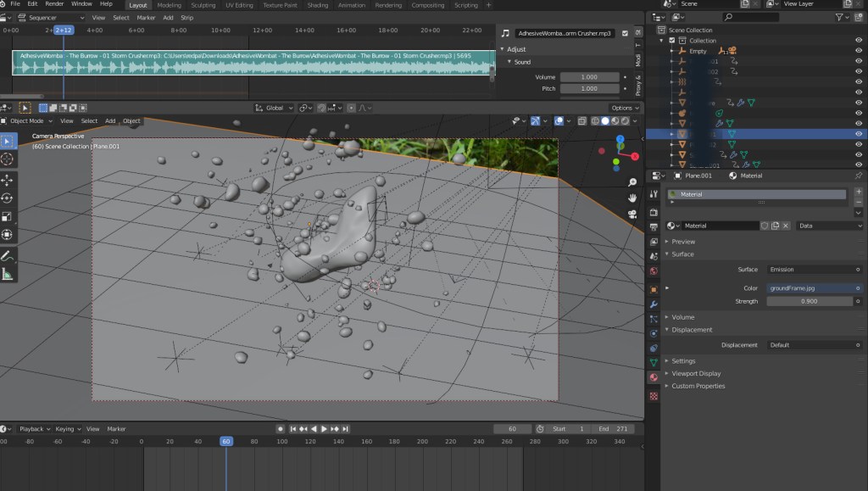The width and height of the screenshot is (868, 491).
Task: Hide the Empty object in outliner
Action: click(859, 51)
